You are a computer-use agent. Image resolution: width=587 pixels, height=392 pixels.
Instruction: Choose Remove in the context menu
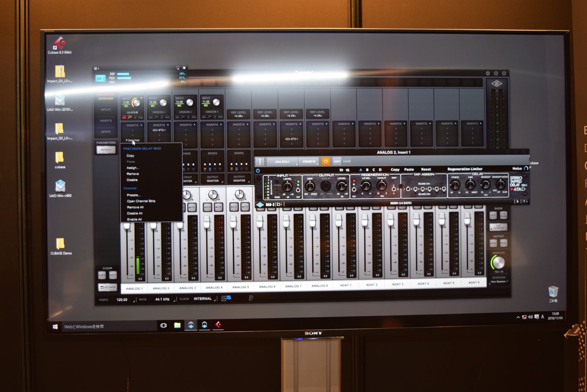coord(133,174)
